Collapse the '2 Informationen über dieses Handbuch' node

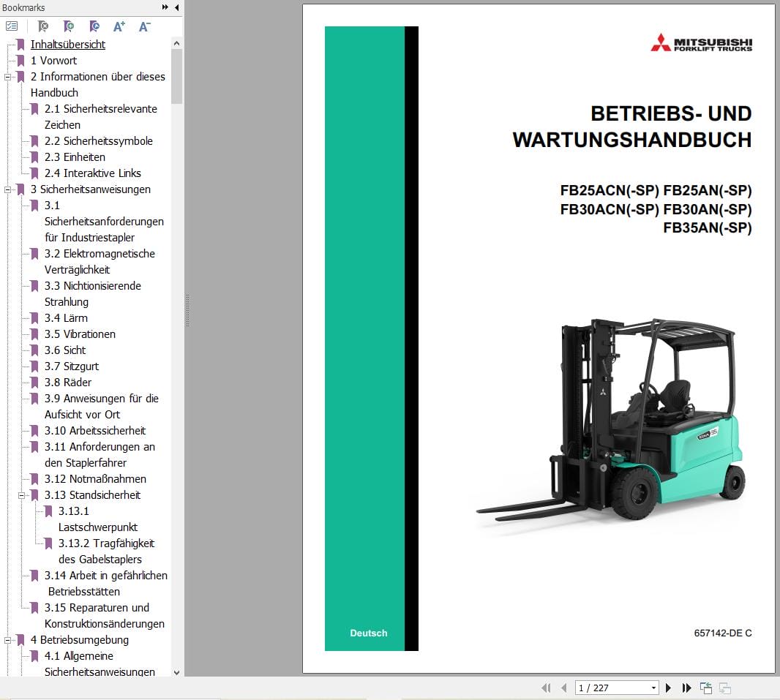[7, 77]
